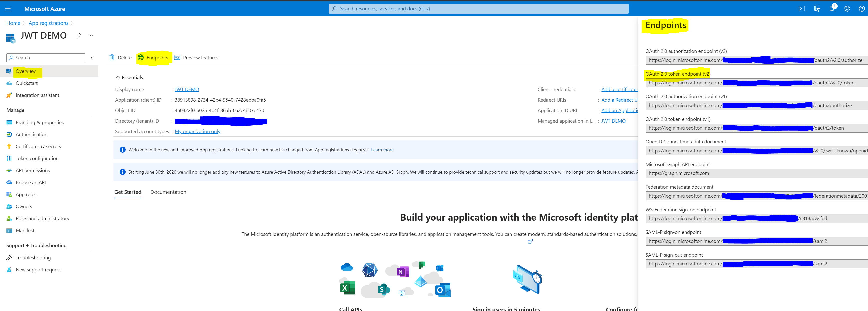Screen dimensions: 868x311
Task: Select Certificates & secrets in the sidebar
Action: click(38, 146)
